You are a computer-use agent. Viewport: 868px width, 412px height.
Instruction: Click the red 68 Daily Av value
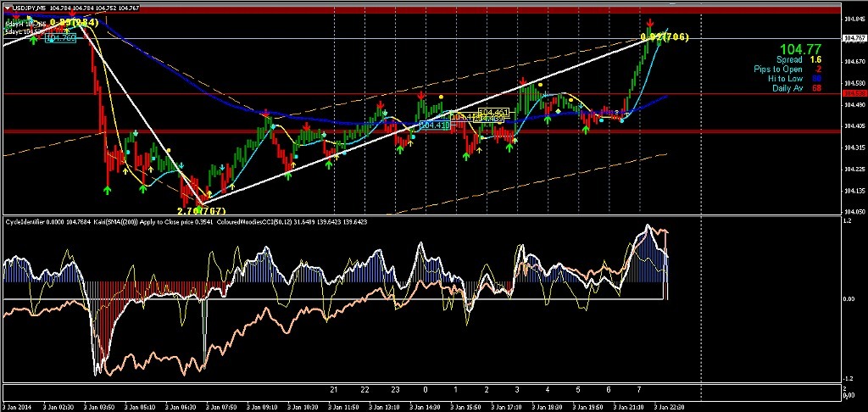pos(816,89)
